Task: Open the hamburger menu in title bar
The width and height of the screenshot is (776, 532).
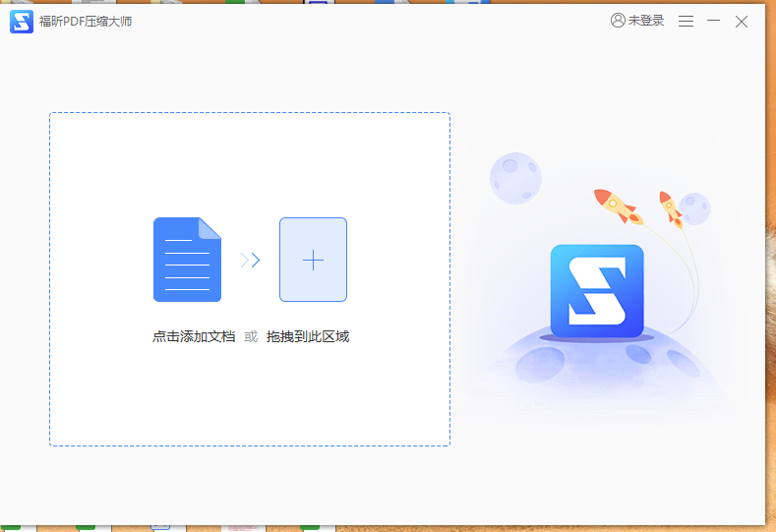Action: 686,21
